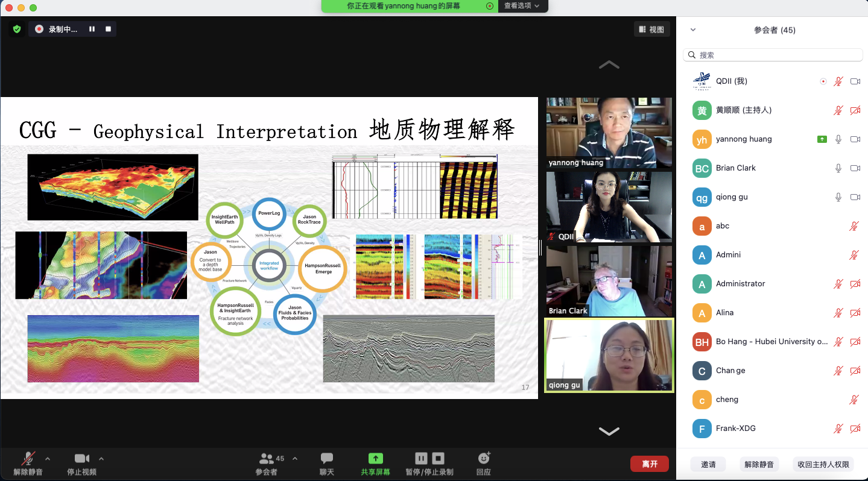Click the up arrow above video thumbnails
The width and height of the screenshot is (868, 481).
point(609,64)
